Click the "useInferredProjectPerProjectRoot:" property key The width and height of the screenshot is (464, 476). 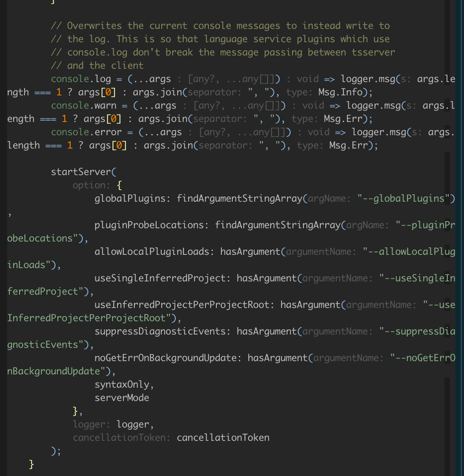click(x=184, y=305)
